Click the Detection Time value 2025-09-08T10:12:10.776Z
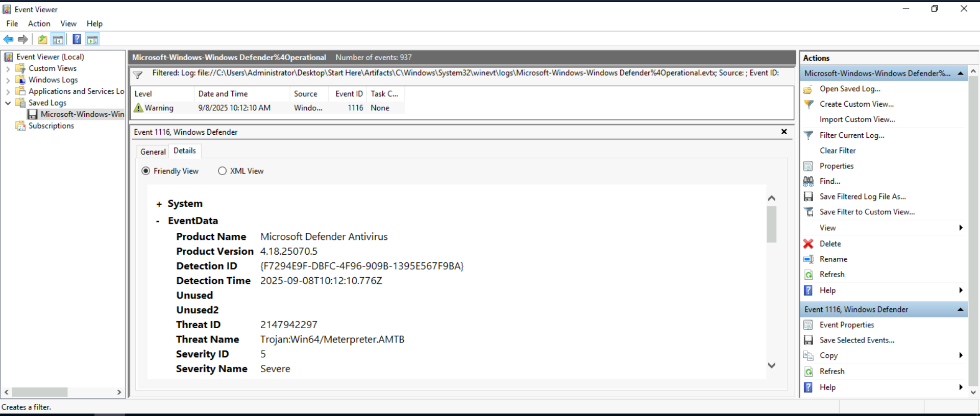980x416 pixels. coord(321,281)
